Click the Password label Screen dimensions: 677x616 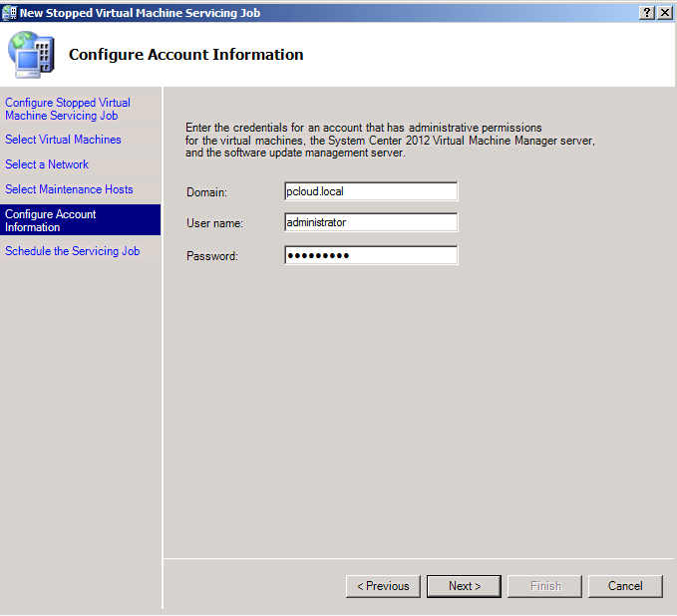[212, 256]
